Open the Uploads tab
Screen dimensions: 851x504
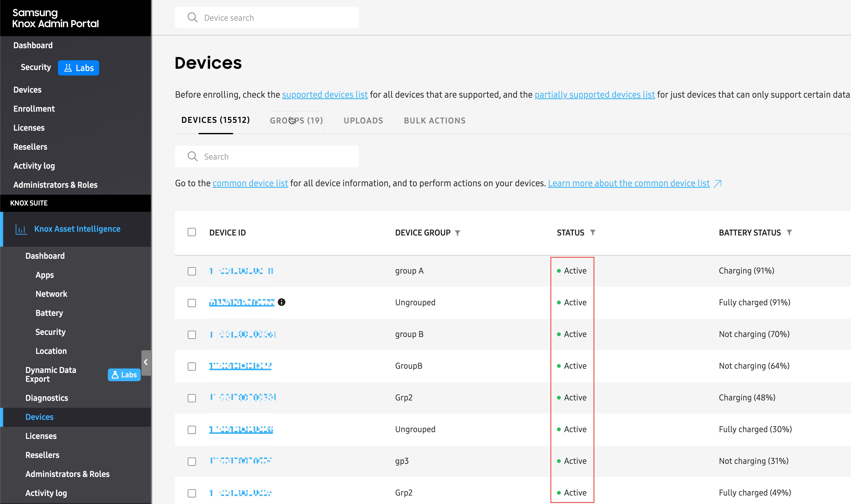click(363, 121)
